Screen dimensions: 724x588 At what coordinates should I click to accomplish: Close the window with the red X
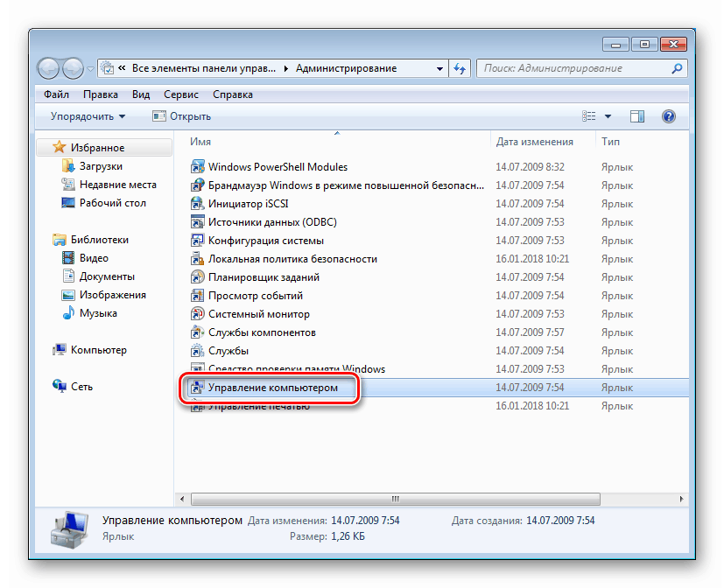click(674, 45)
